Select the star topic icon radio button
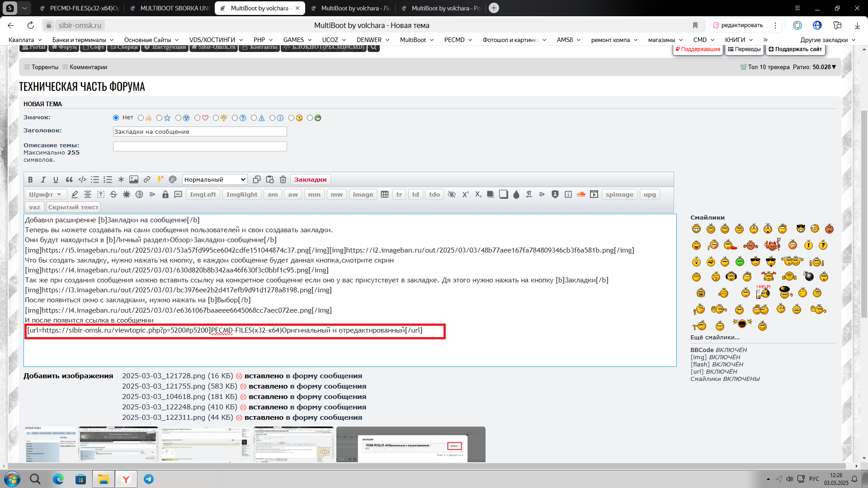 159,118
